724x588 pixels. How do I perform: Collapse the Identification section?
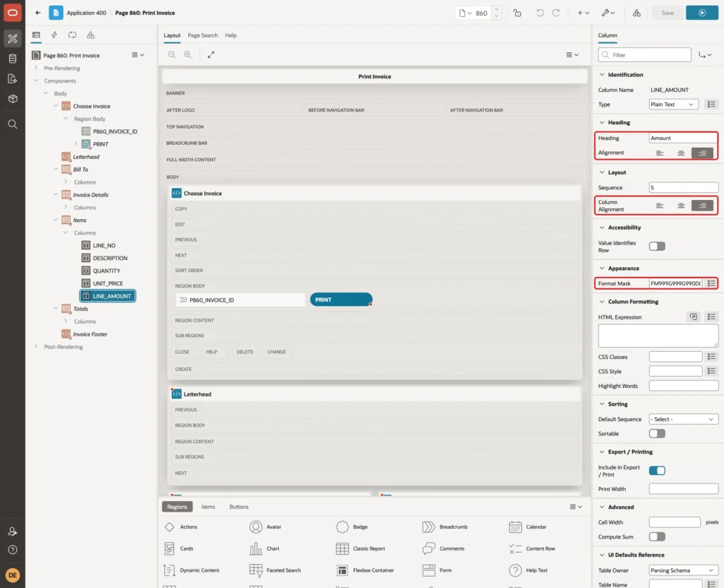coord(602,75)
